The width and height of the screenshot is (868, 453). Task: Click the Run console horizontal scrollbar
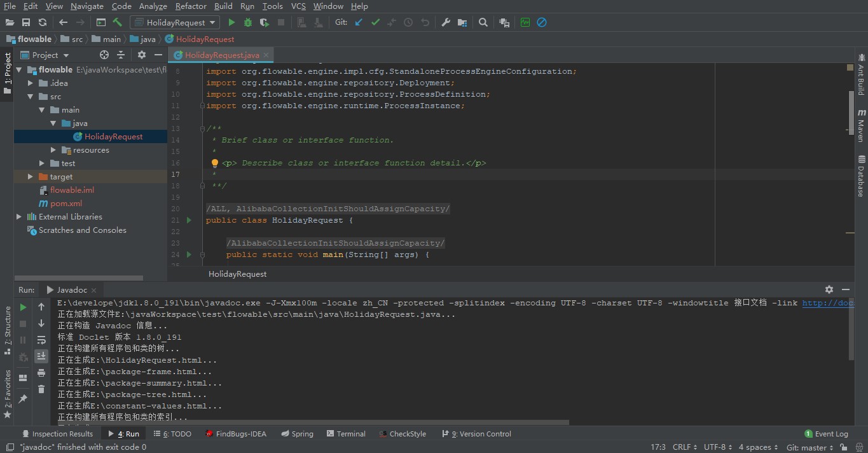(x=312, y=422)
